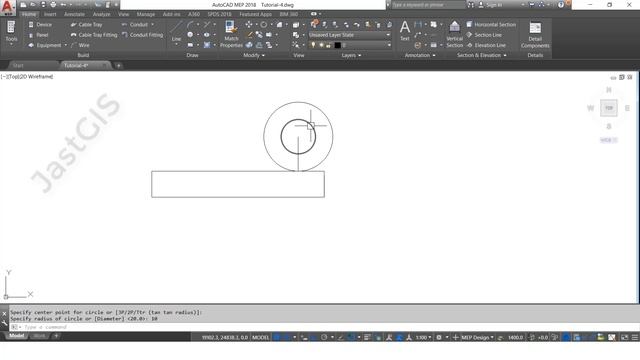
Task: Select the Work layout tab
Action: pyautogui.click(x=40, y=336)
